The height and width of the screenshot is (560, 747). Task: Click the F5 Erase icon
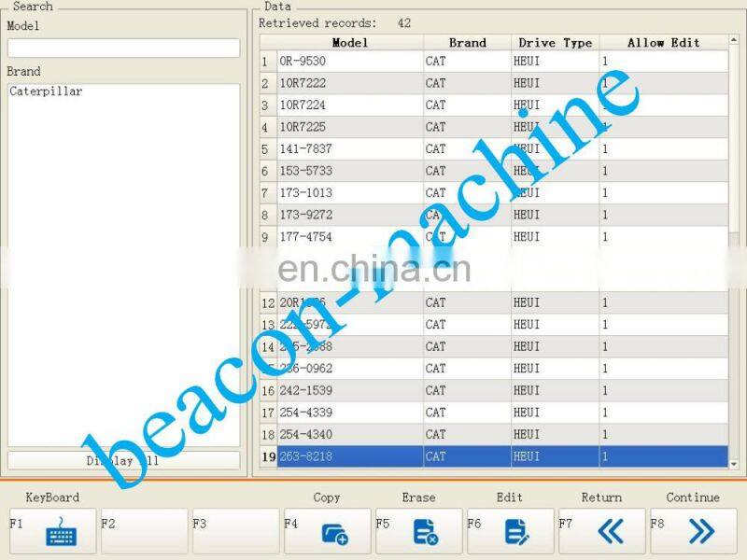pos(426,532)
